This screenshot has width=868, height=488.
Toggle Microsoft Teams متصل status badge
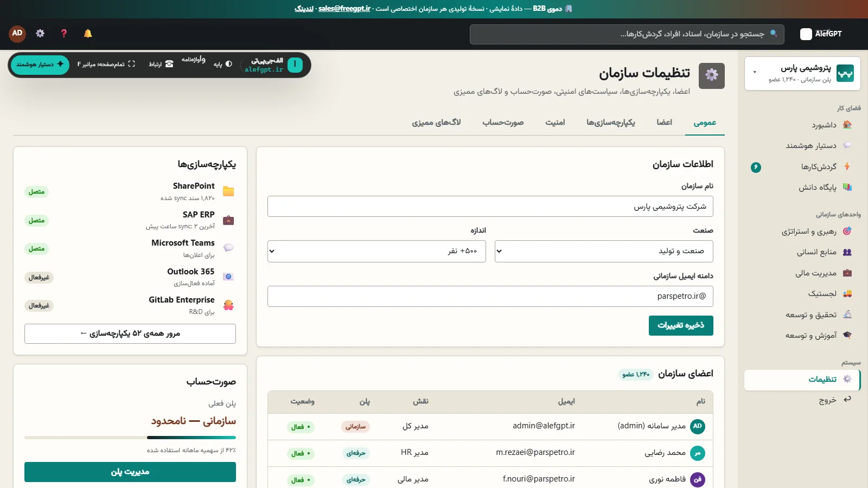(x=36, y=249)
